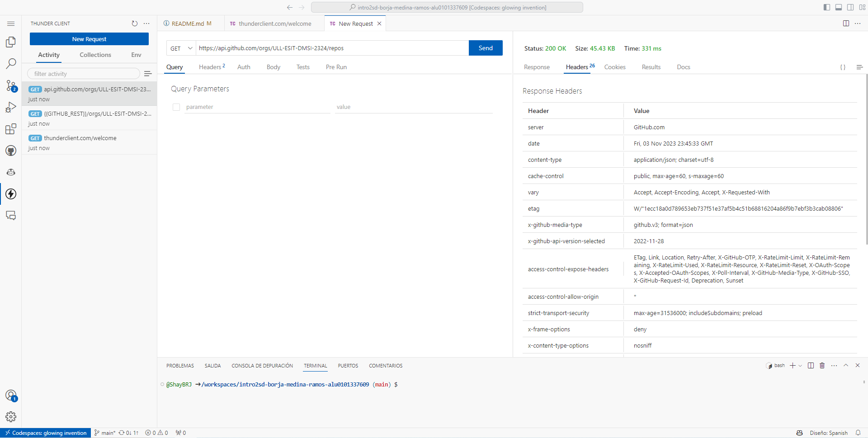Open the Search view
The image size is (868, 438).
point(11,64)
